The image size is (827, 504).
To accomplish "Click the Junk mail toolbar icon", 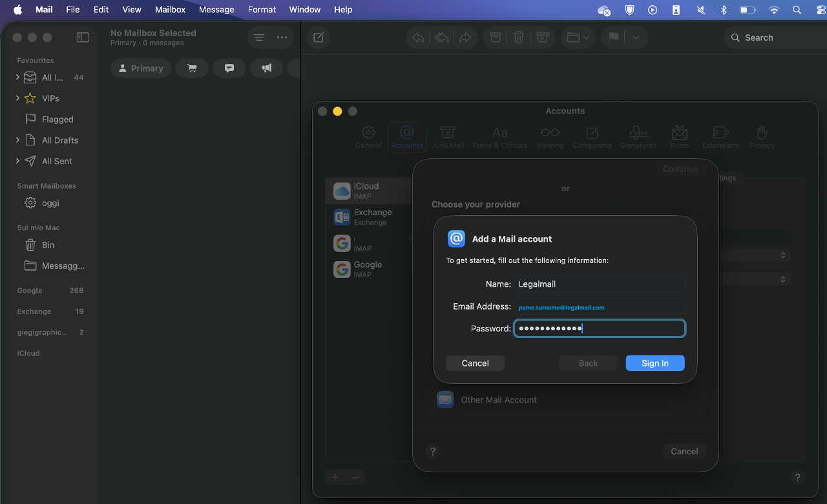I will click(x=543, y=37).
